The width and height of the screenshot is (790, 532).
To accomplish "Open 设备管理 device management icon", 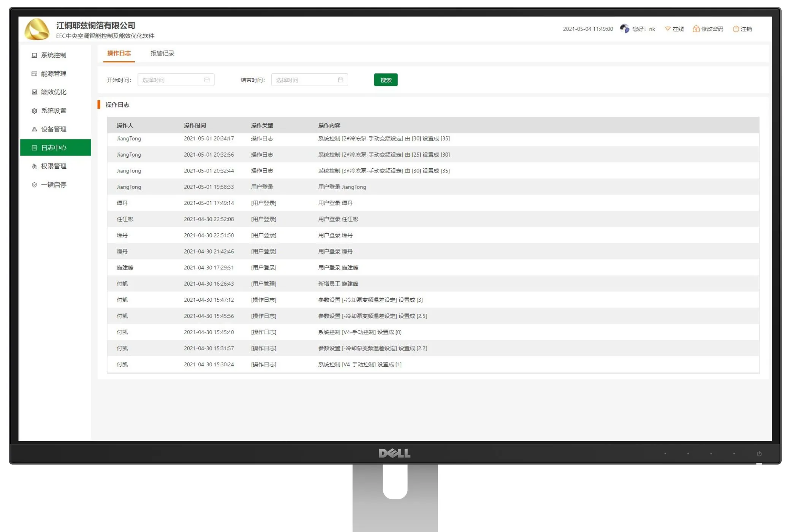I will point(34,129).
